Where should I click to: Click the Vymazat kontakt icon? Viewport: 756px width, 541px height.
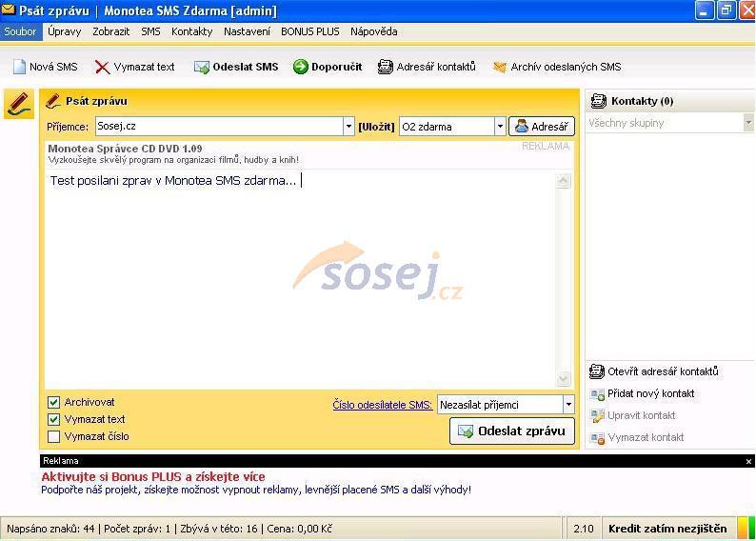tap(597, 438)
